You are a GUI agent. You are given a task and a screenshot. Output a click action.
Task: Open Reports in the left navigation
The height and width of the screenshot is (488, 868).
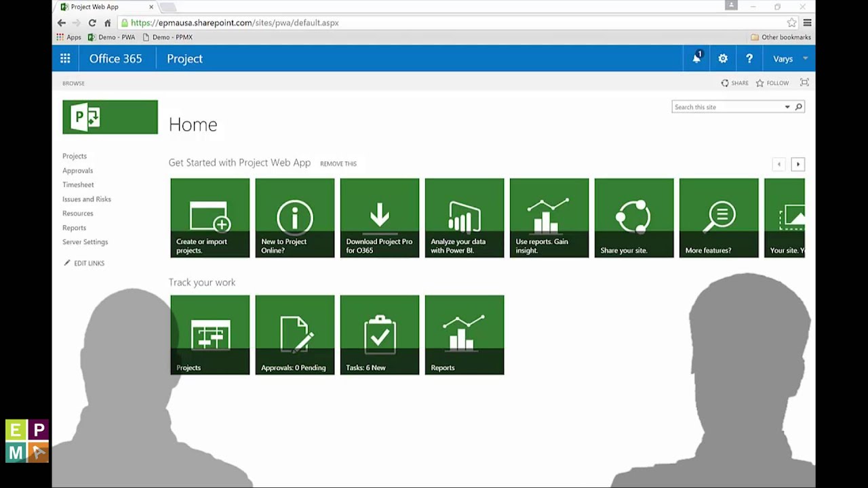75,228
